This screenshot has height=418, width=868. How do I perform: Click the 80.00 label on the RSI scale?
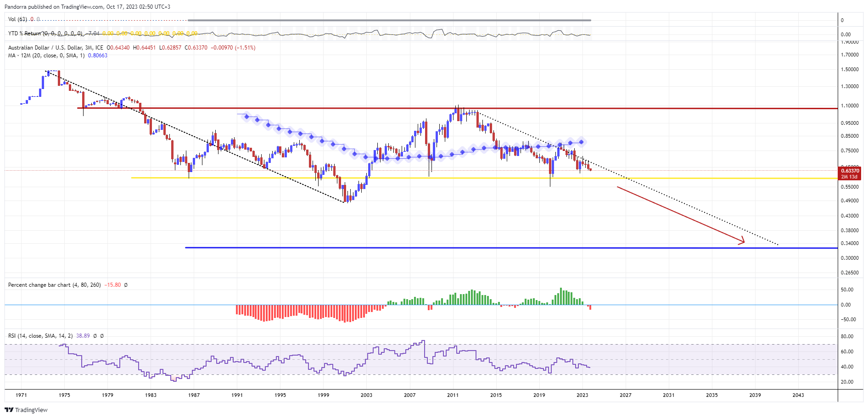(x=847, y=336)
